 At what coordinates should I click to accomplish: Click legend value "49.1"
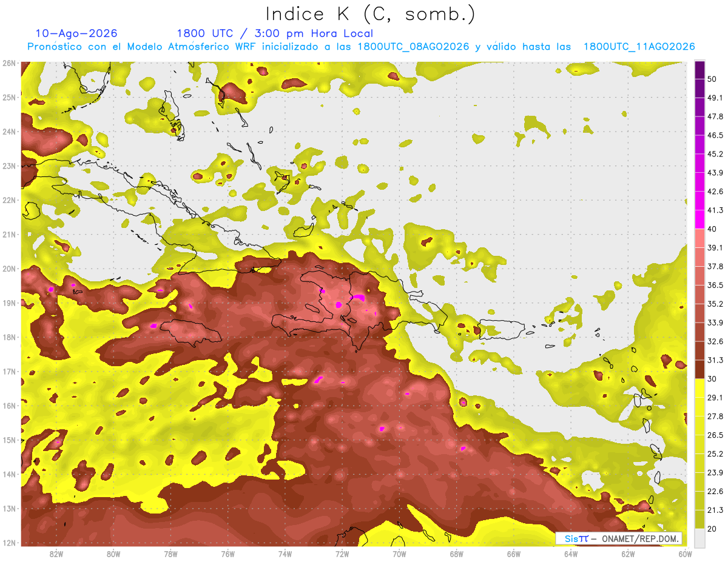pos(715,98)
